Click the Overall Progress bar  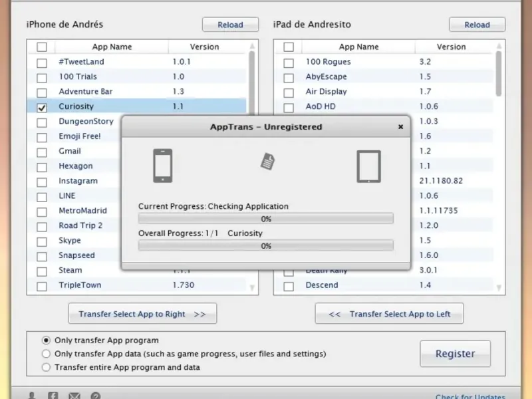pos(265,245)
